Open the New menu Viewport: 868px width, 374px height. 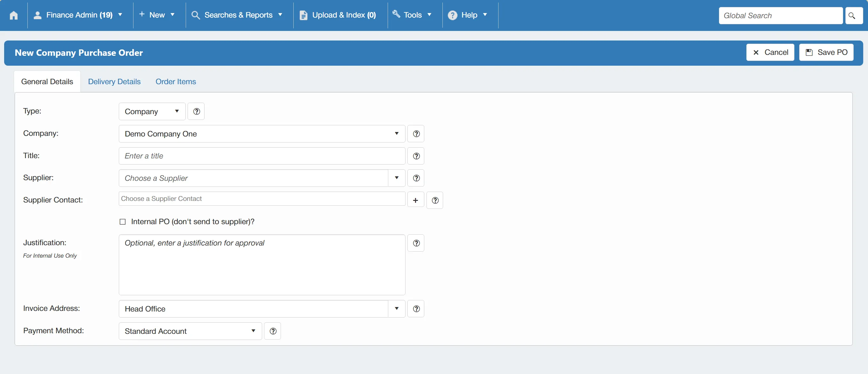(x=157, y=15)
